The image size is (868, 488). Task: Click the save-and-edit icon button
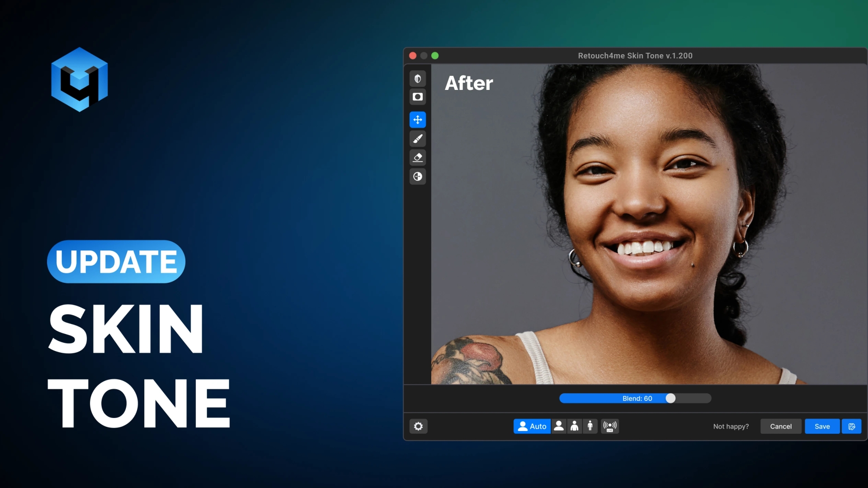click(x=852, y=426)
